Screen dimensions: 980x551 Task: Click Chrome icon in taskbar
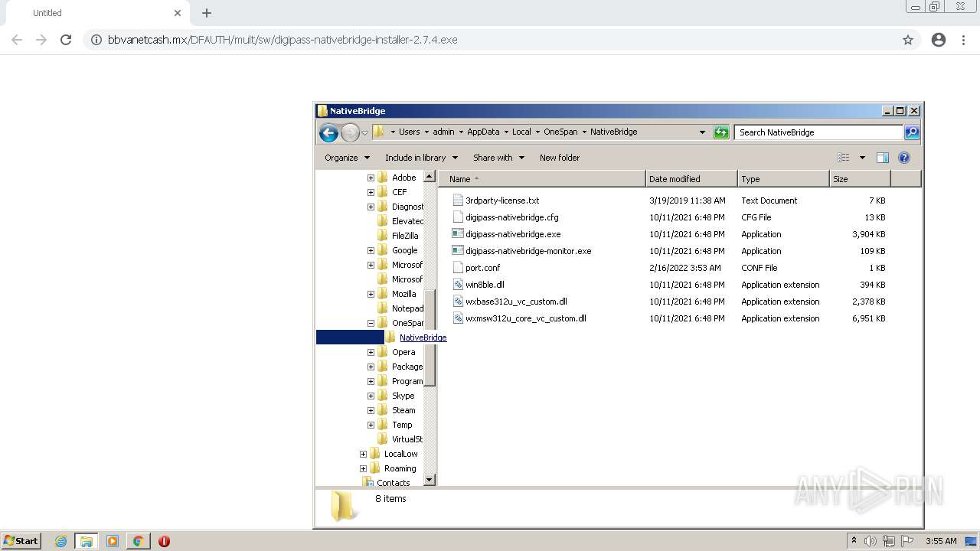point(139,541)
